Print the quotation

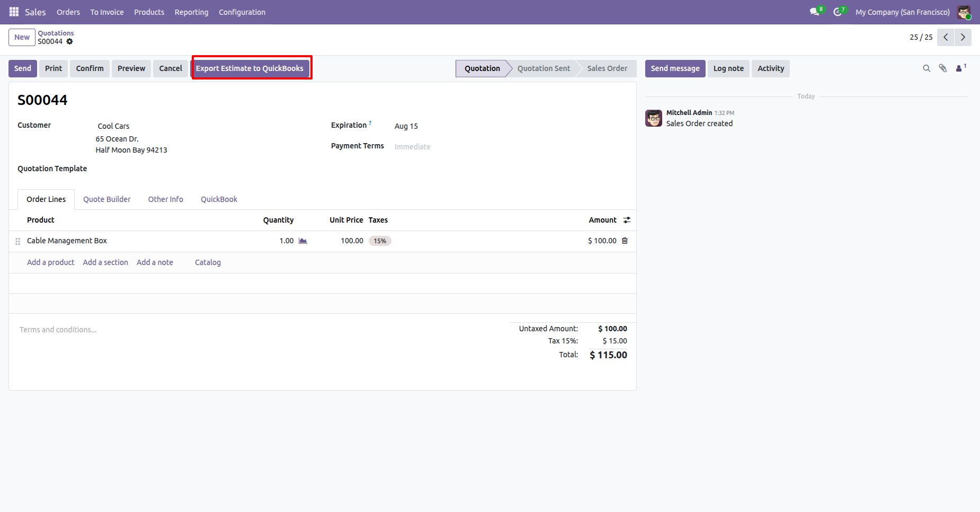(x=54, y=68)
